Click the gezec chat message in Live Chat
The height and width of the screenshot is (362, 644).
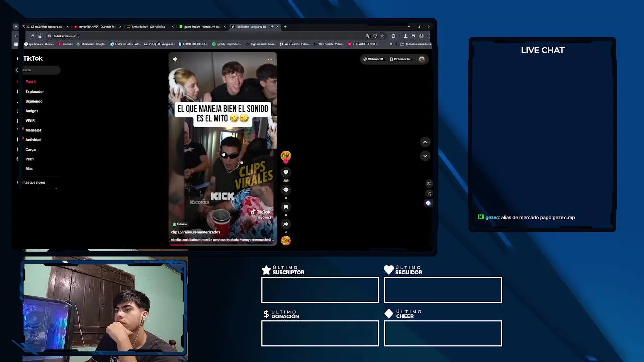click(526, 218)
